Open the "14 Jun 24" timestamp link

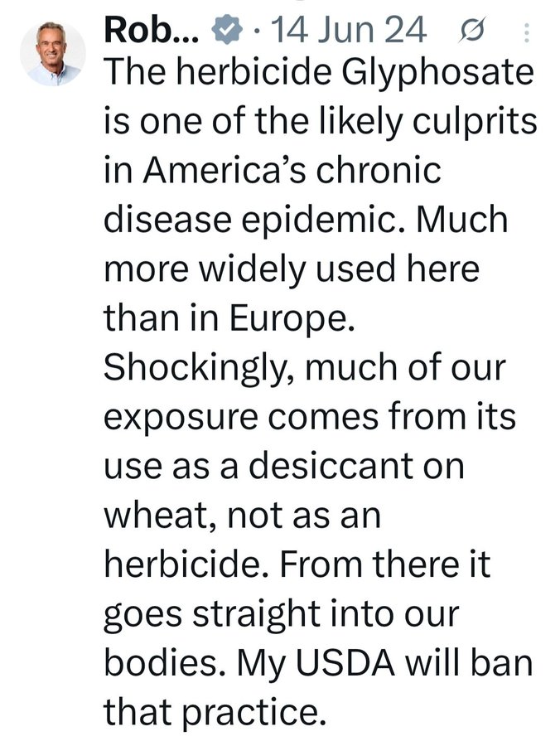tap(348, 31)
